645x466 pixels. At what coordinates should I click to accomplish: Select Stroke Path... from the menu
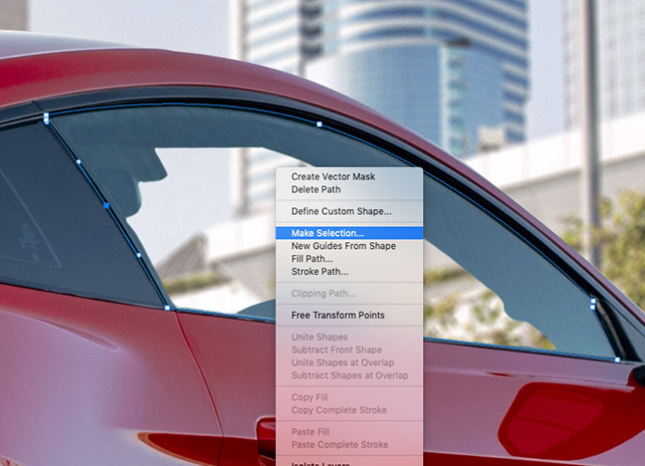(x=349, y=271)
